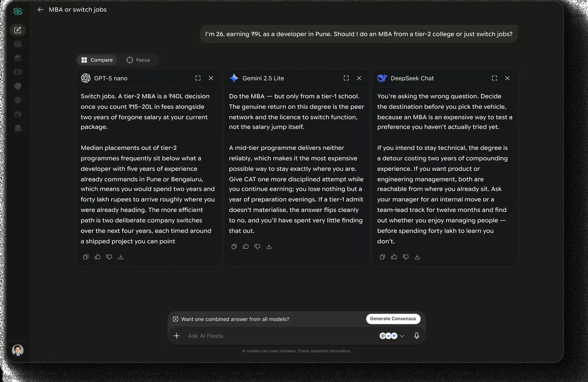588x382 pixels.
Task: Start voice input with the microphone icon
Action: pyautogui.click(x=417, y=336)
